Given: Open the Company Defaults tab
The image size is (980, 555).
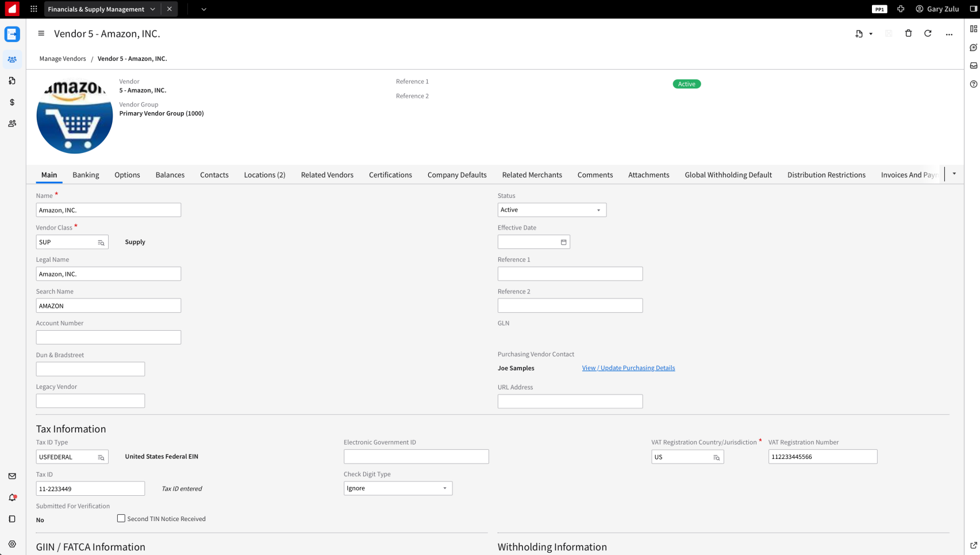Looking at the screenshot, I should point(457,175).
